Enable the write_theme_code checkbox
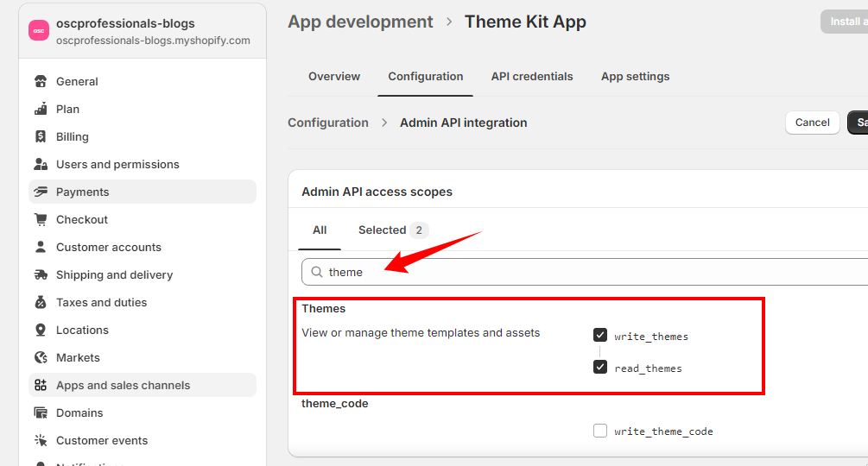This screenshot has width=868, height=466. (x=600, y=431)
